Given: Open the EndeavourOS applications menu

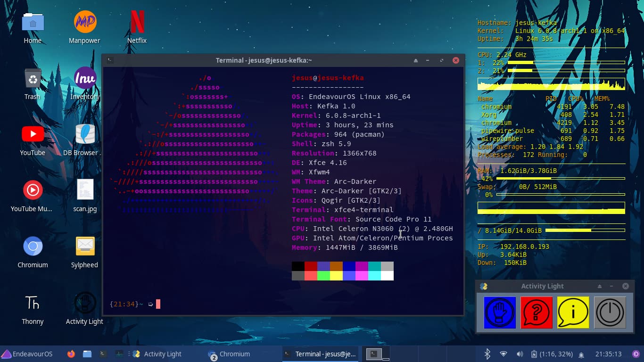Looking at the screenshot, I should 27,354.
